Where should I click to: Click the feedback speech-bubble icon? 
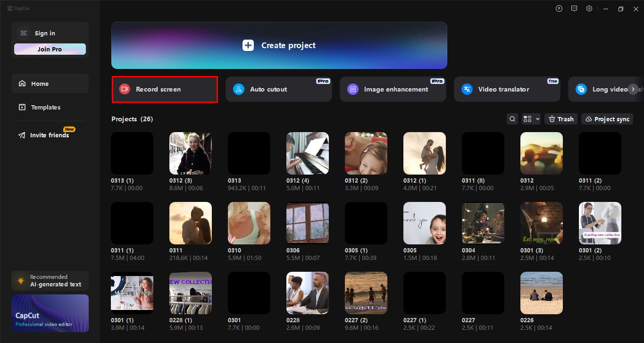(x=574, y=8)
